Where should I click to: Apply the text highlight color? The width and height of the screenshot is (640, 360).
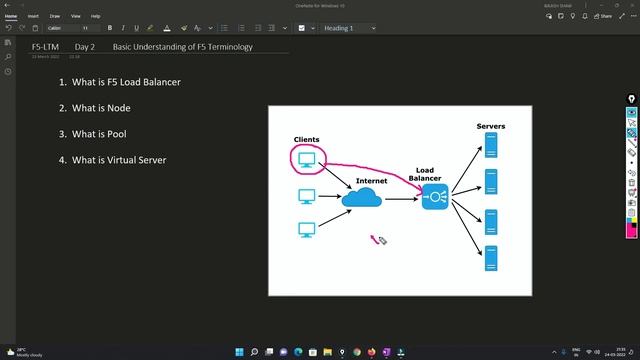pyautogui.click(x=150, y=28)
